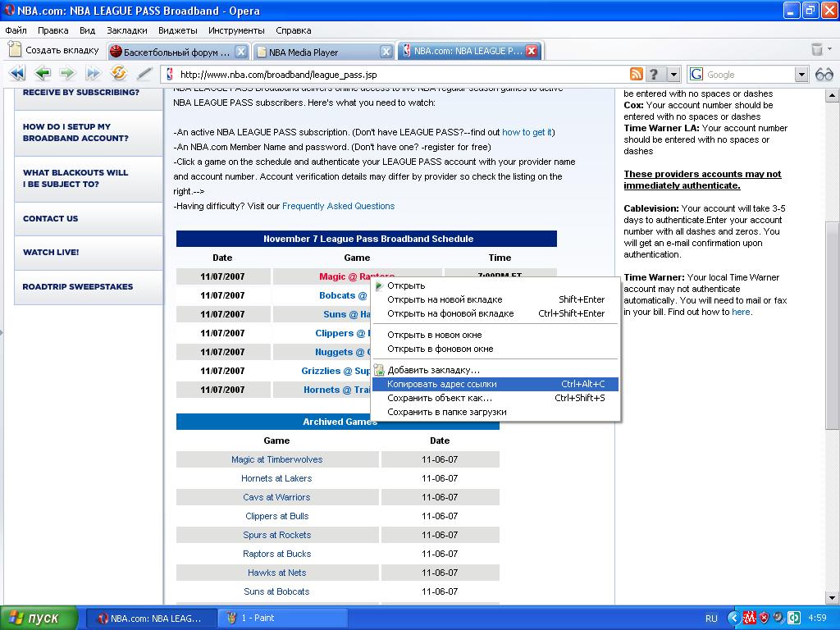
Task: Click the vertical scrollbar's up arrow
Action: pos(832,96)
